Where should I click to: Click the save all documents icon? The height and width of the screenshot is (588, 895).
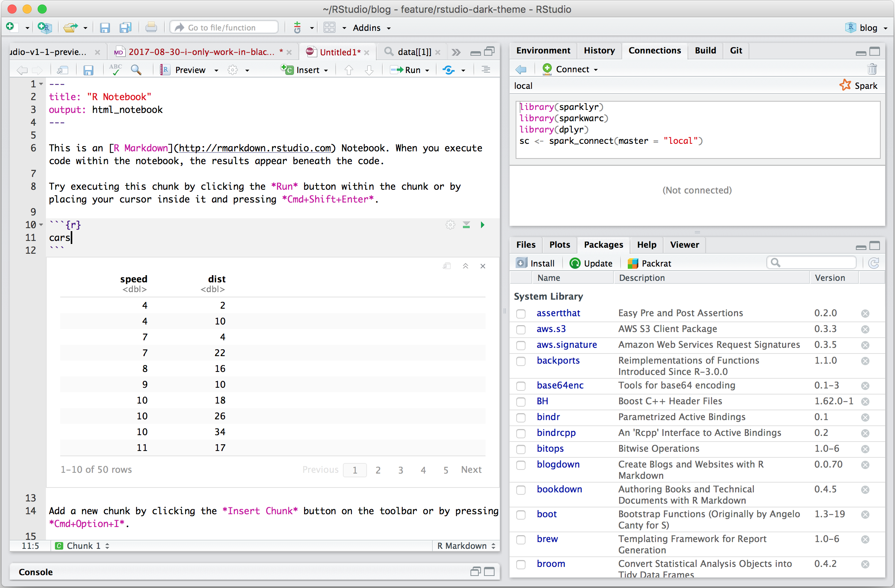tap(125, 28)
